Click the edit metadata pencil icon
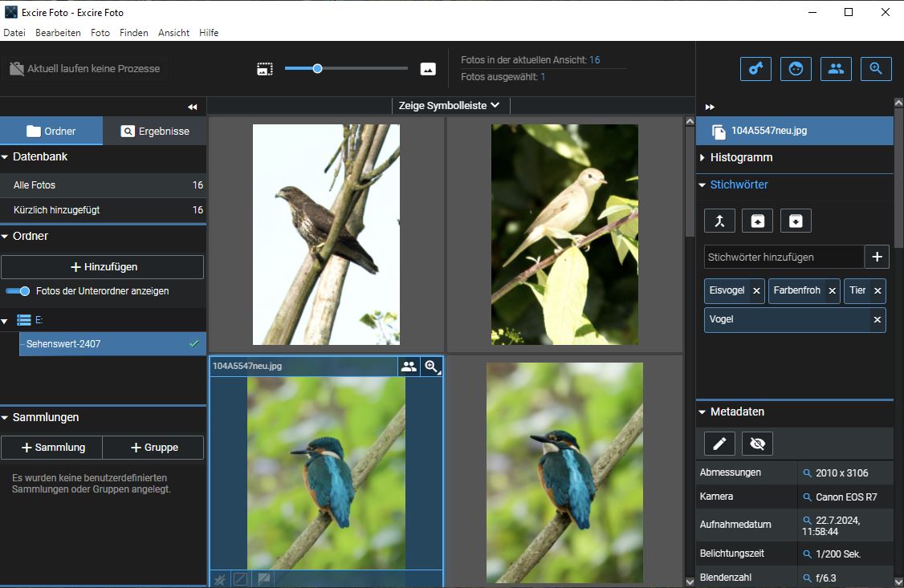Screen dimensions: 904x588 pos(719,444)
